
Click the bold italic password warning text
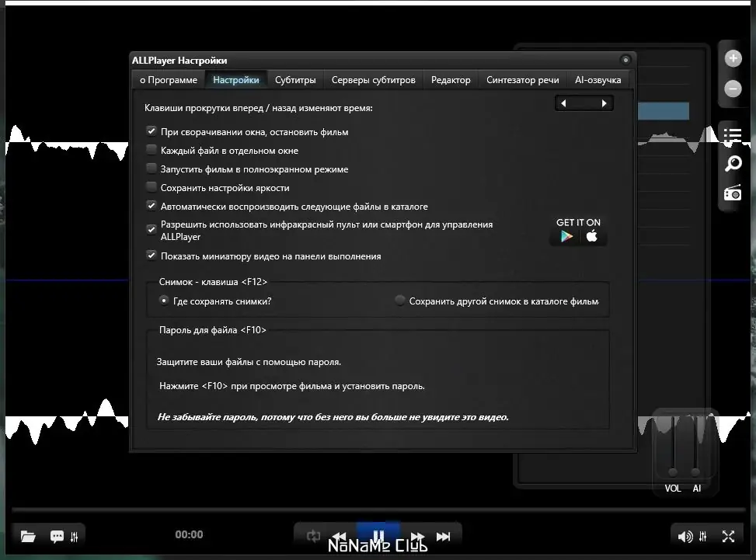[x=333, y=417]
